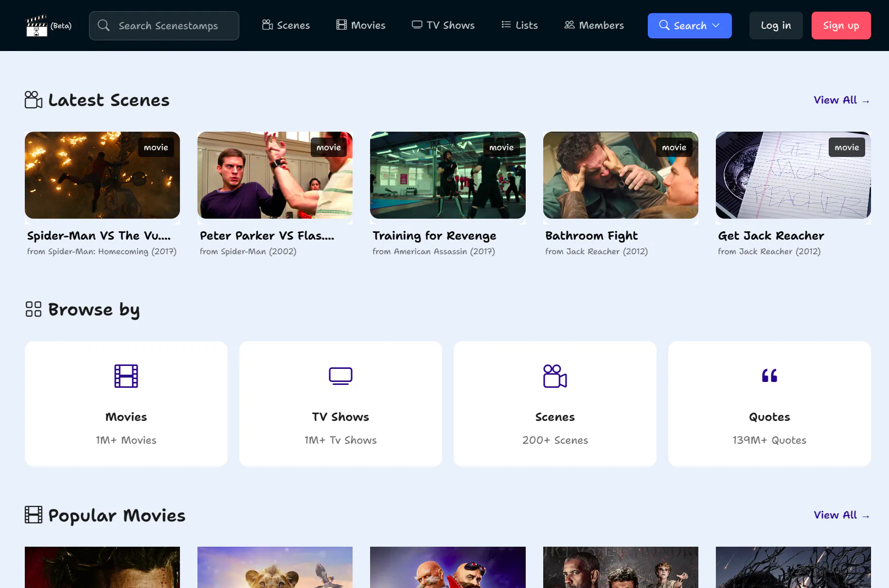Click the camera icon beside Scenes nav
Viewport: 889px width, 588px height.
click(267, 25)
